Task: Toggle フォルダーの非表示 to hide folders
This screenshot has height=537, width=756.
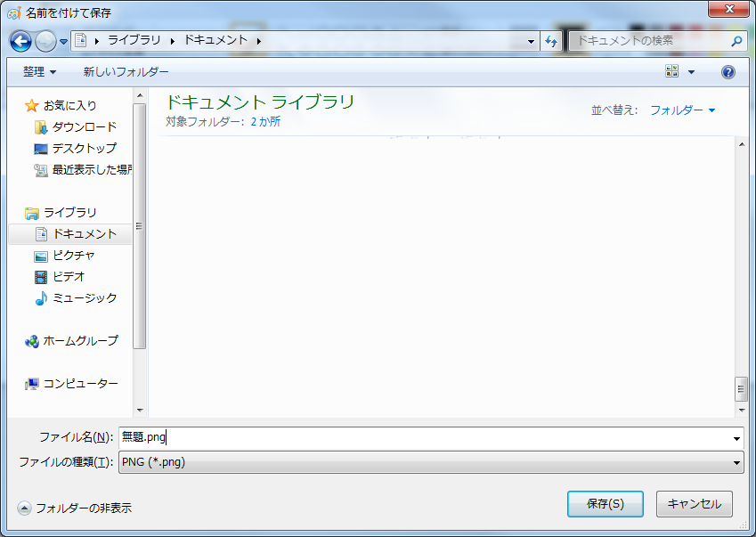Action: (x=75, y=508)
